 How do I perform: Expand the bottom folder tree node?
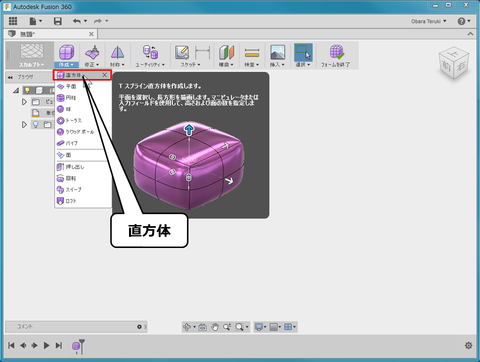24,125
